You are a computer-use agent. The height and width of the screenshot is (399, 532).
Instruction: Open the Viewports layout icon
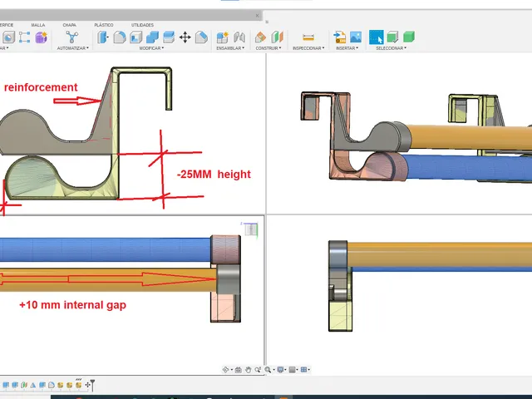click(303, 370)
